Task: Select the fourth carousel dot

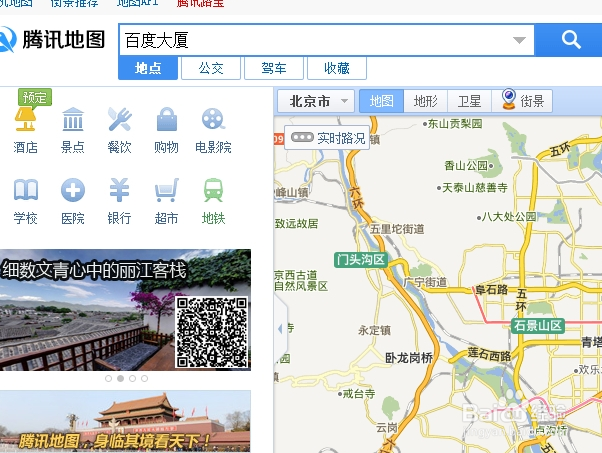Action: coord(144,379)
